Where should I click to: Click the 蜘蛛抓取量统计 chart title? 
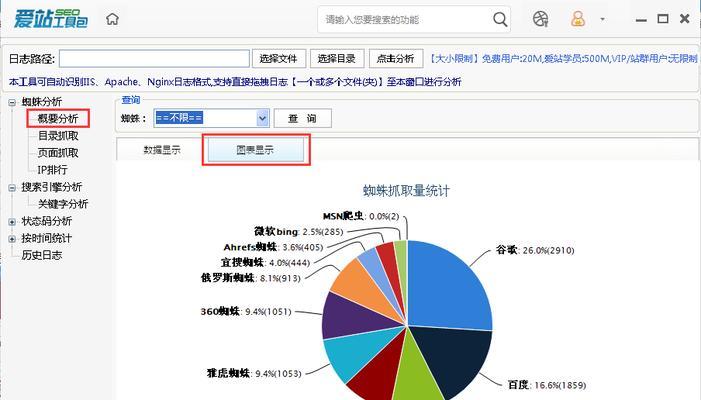[406, 191]
